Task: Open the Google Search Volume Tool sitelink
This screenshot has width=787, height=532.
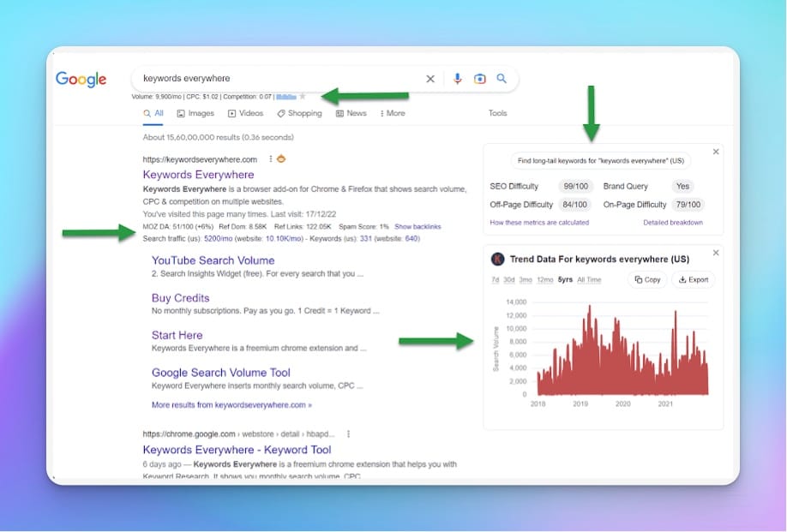Action: click(x=221, y=373)
